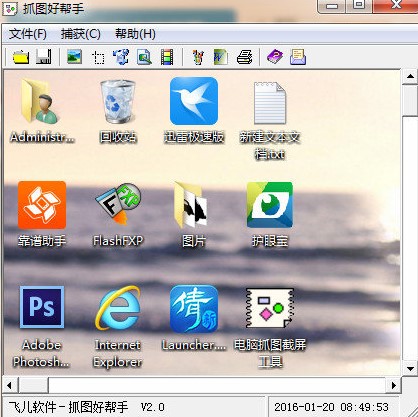This screenshot has width=418, height=417.
Task: Click the Word document toolbar icon
Action: click(221, 57)
